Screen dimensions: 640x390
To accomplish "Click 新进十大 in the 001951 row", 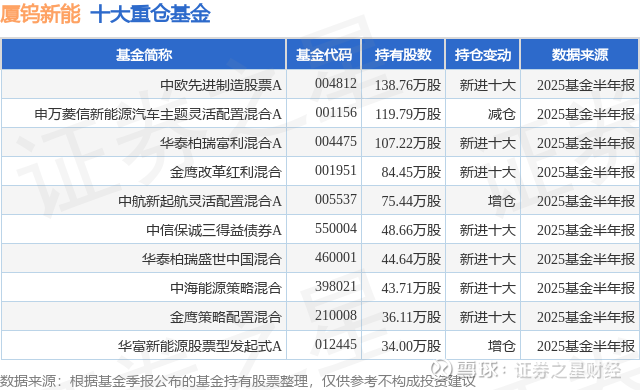I will click(488, 172).
